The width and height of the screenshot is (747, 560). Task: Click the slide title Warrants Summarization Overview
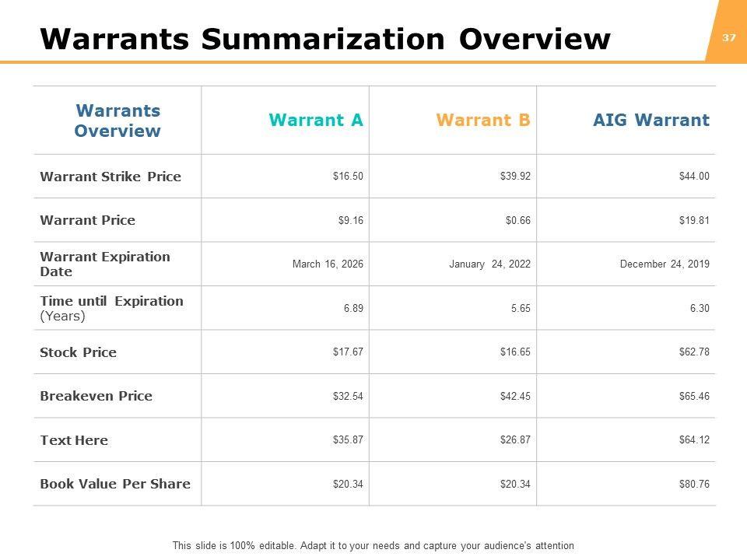pos(324,39)
